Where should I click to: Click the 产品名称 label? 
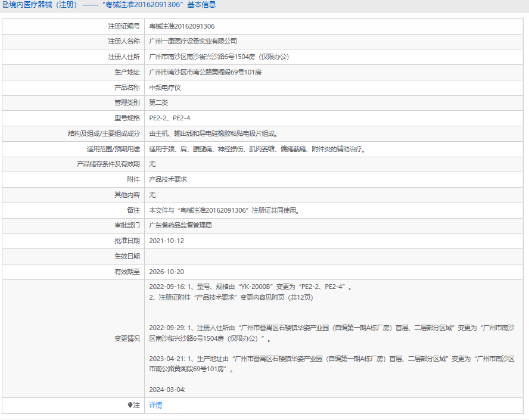pyautogui.click(x=127, y=88)
